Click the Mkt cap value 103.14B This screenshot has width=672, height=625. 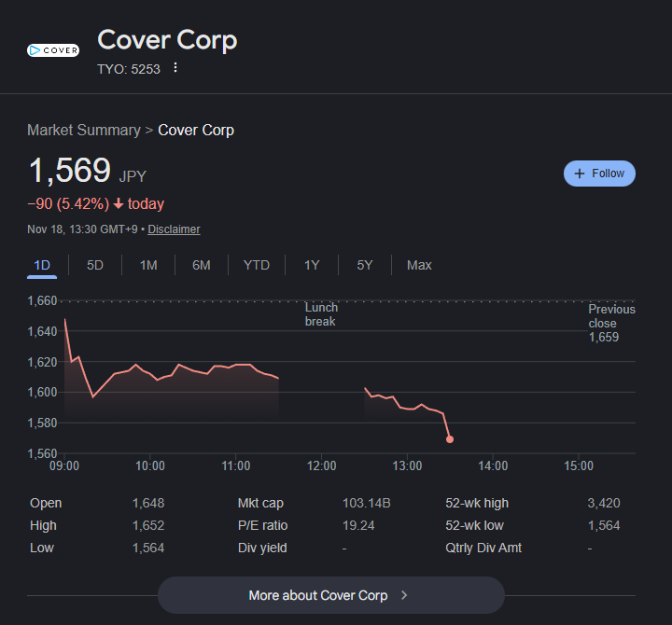(367, 503)
